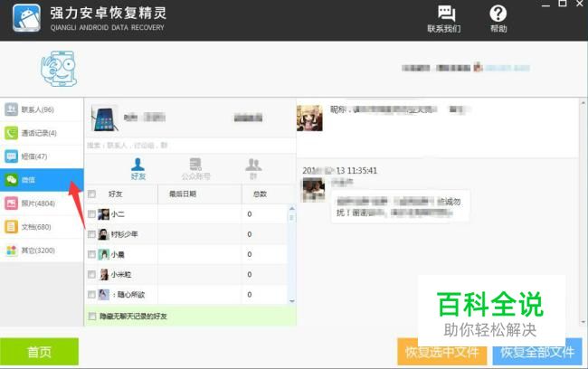Click the 联系我们 contact us icon

(x=445, y=19)
